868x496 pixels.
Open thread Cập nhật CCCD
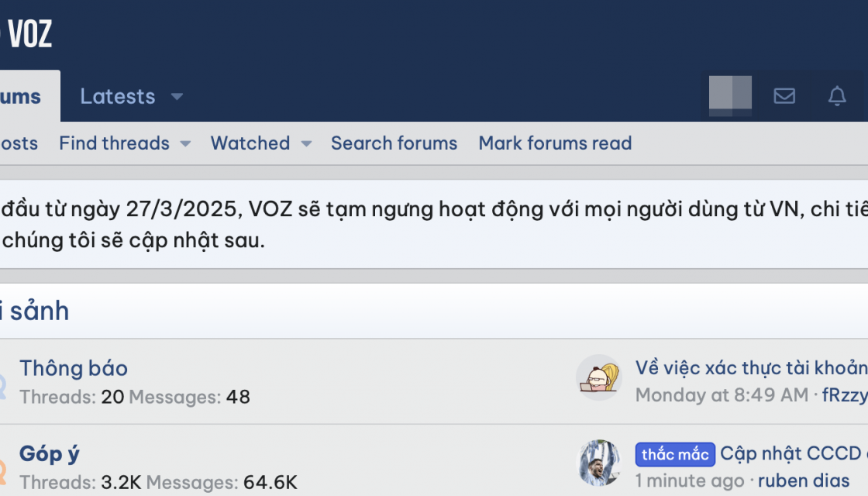(794, 453)
